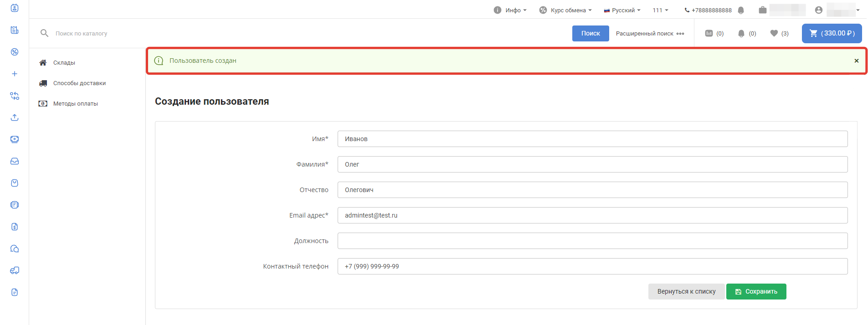Expand the Инфо dropdown menu
Screen dimensions: 868x325
510,10
